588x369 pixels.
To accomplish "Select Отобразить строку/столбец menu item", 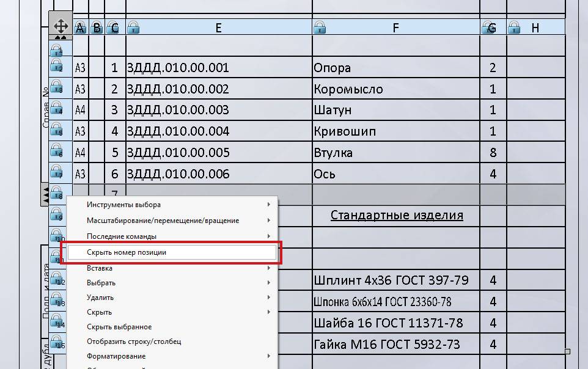I will point(134,342).
